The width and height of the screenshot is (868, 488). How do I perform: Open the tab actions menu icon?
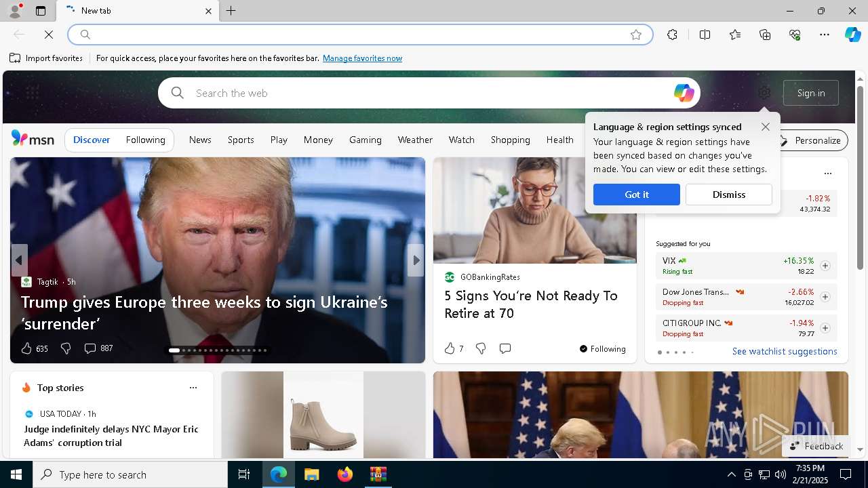tap(41, 11)
